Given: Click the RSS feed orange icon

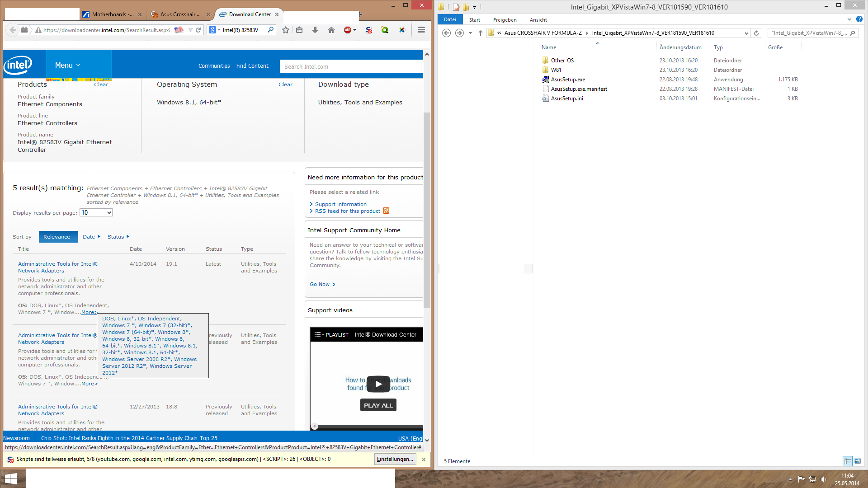Looking at the screenshot, I should 386,211.
